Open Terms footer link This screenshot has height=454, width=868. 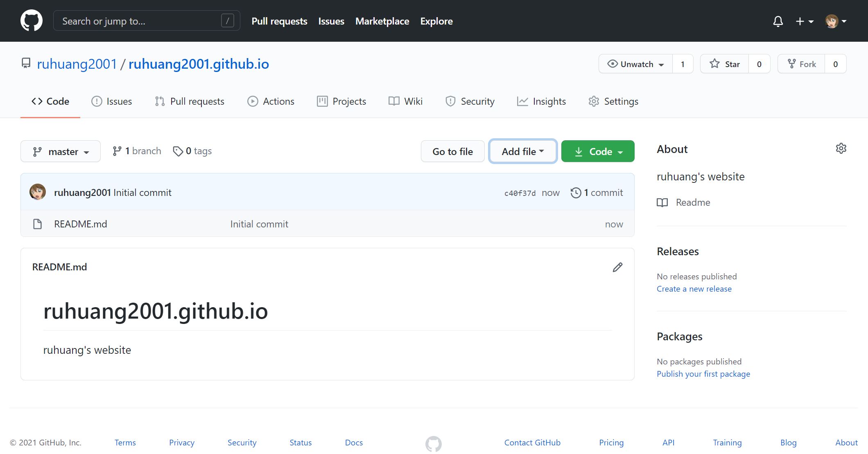coord(125,443)
